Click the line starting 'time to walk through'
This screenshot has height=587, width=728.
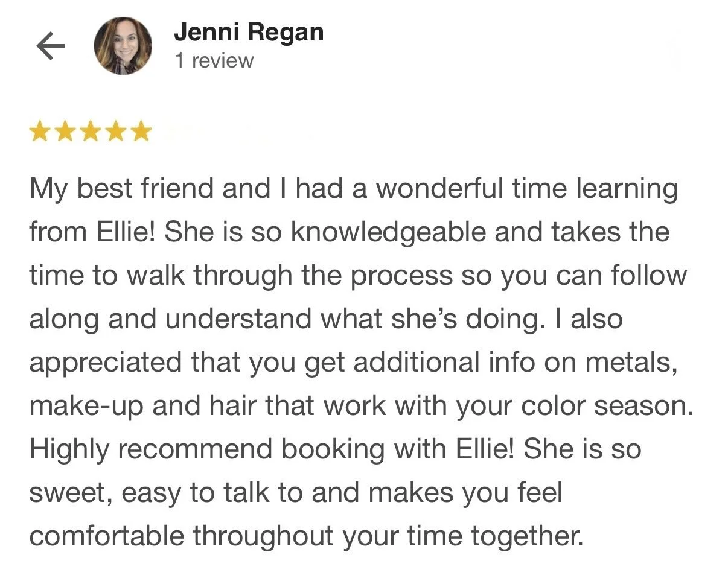pos(358,276)
